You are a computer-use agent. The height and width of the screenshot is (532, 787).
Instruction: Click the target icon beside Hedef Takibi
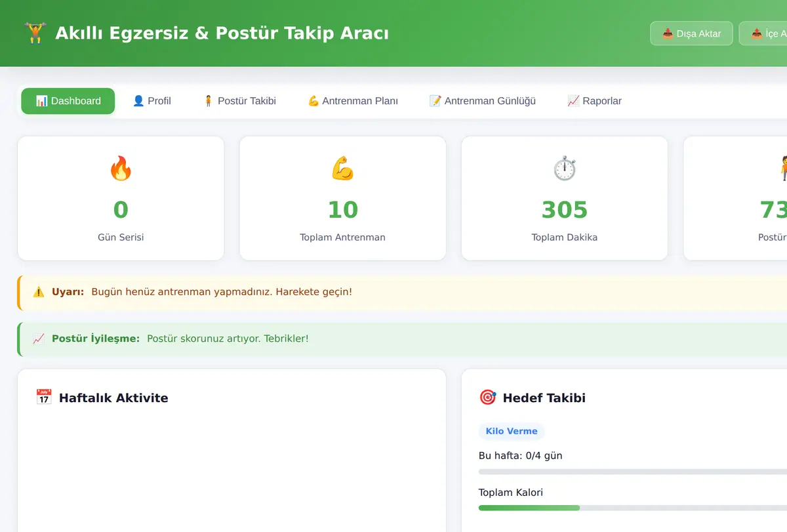487,398
